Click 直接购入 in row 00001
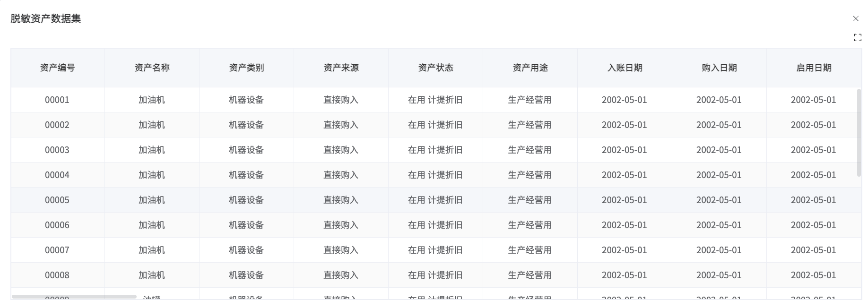This screenshot has width=868, height=308. point(341,100)
